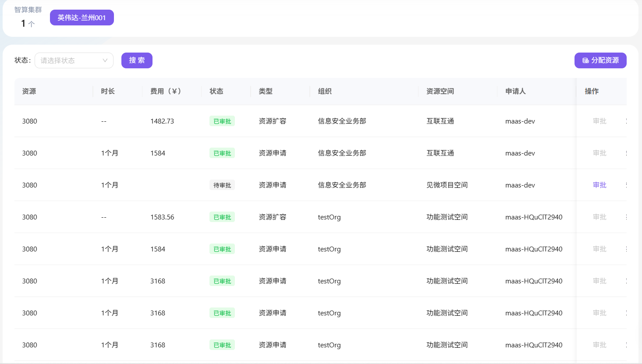Image resolution: width=642 pixels, height=364 pixels.
Task: Click the 组织 column header
Action: 325,91
